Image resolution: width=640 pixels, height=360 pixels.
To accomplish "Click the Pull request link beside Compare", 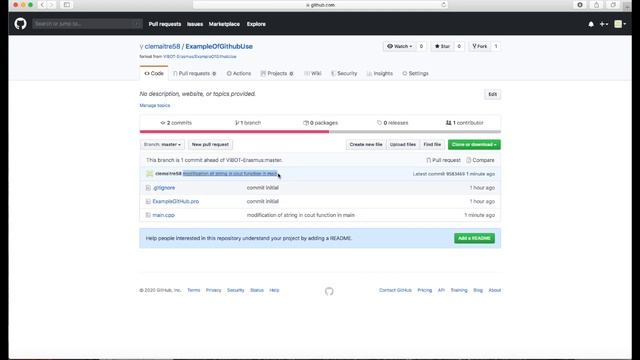I will tap(443, 160).
